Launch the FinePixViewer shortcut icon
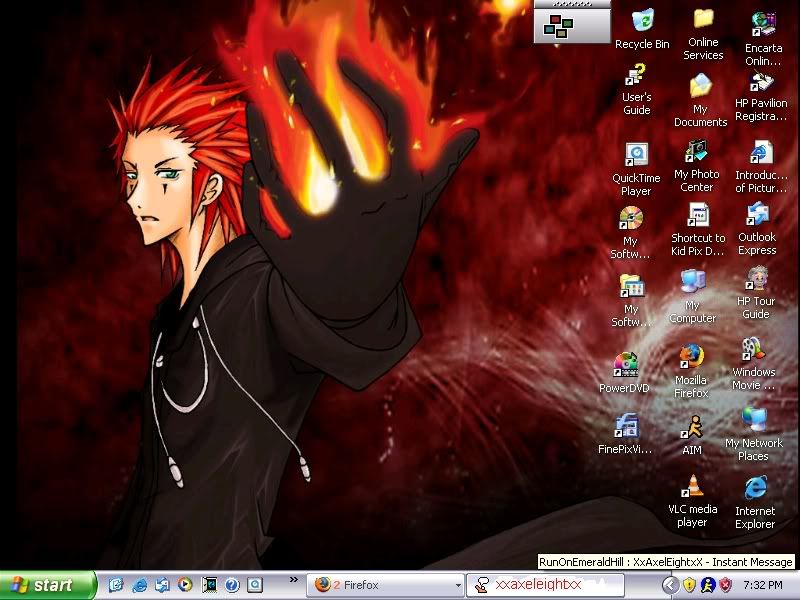800x600 pixels. point(625,434)
